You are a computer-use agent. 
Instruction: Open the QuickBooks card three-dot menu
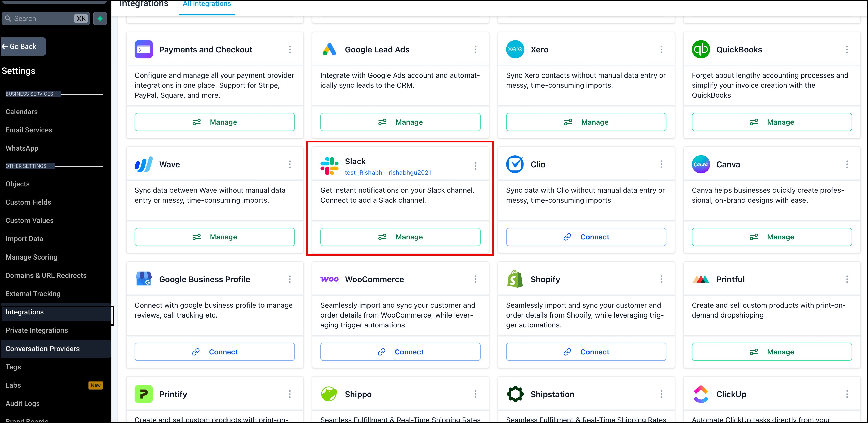pyautogui.click(x=847, y=50)
